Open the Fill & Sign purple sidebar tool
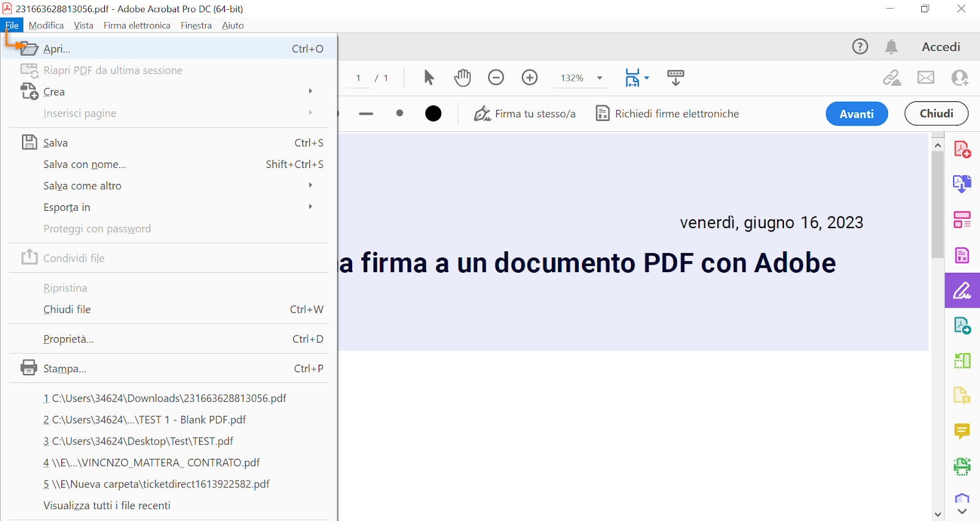 click(x=962, y=291)
